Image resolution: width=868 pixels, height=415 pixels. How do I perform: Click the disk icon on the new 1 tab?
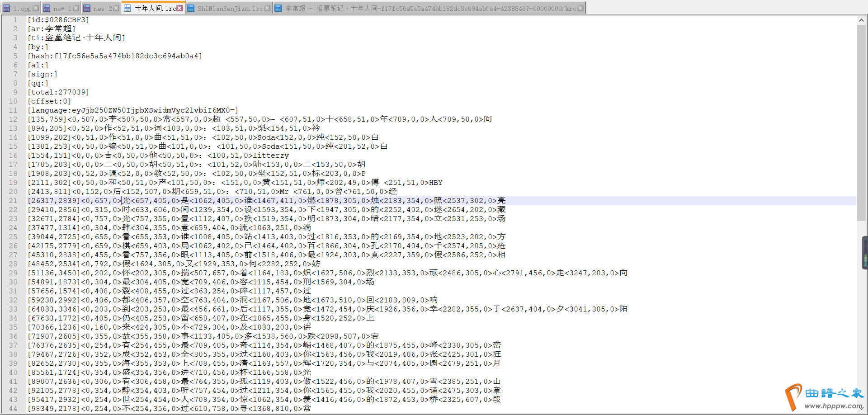47,8
